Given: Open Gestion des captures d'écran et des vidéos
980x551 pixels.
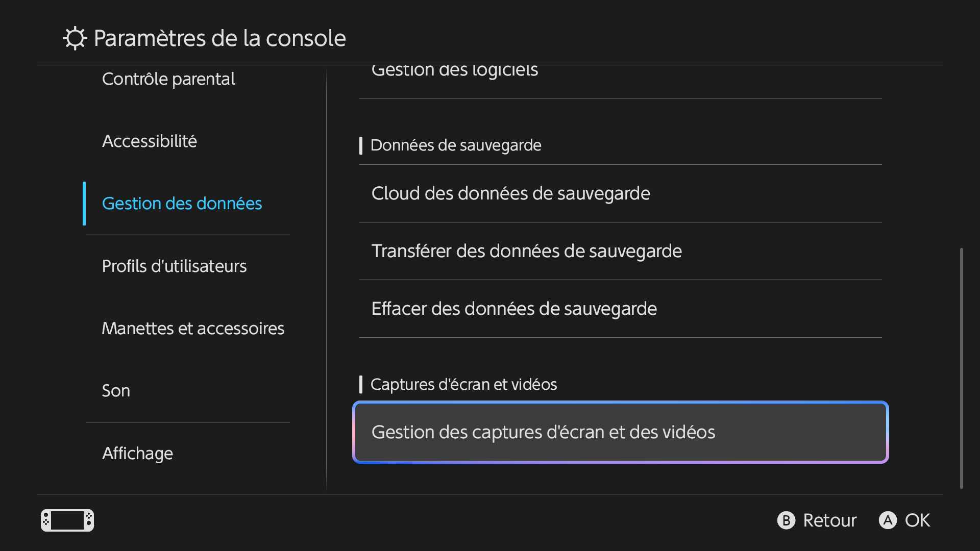Looking at the screenshot, I should (x=620, y=432).
